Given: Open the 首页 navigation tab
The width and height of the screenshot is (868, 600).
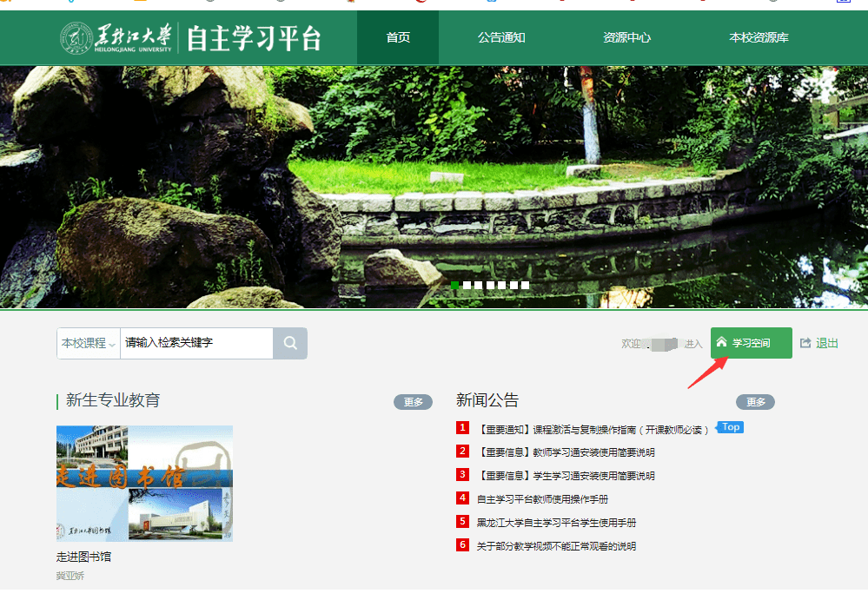Looking at the screenshot, I should pyautogui.click(x=397, y=38).
